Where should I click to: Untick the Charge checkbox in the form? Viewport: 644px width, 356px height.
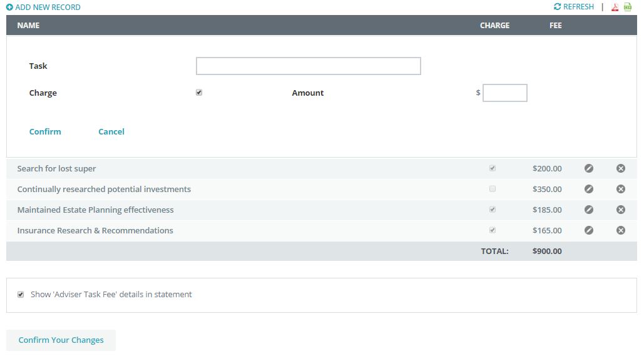tap(199, 93)
